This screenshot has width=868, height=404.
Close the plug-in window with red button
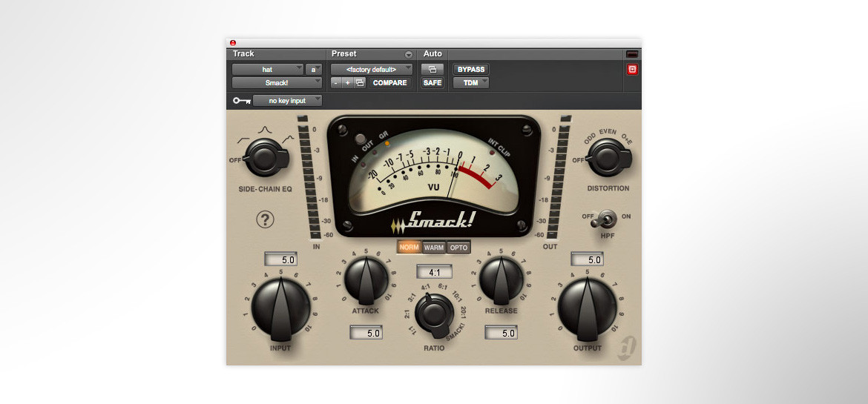(233, 42)
